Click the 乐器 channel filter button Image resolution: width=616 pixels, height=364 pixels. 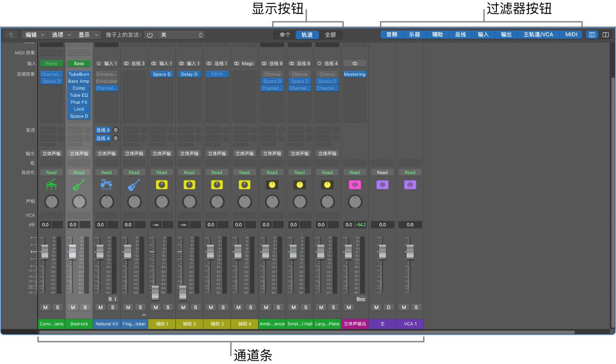(x=415, y=35)
